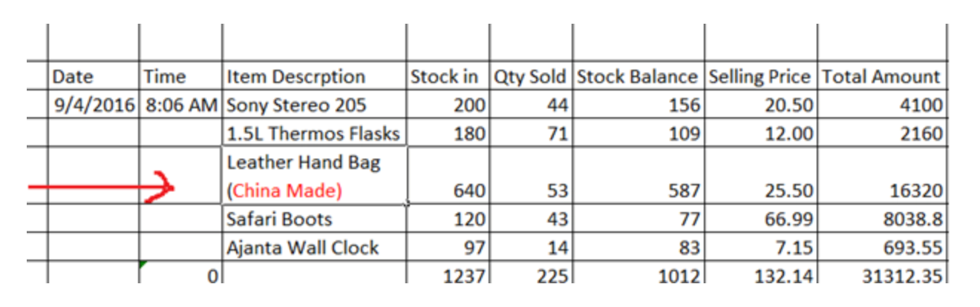
Task: Click the red arrow annotation
Action: pos(100,188)
